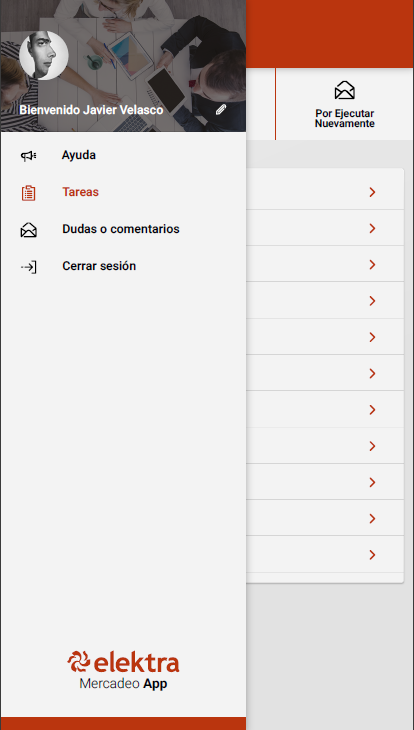
Task: Click the Bienvenido Javier Velasco greeting
Action: (91, 110)
